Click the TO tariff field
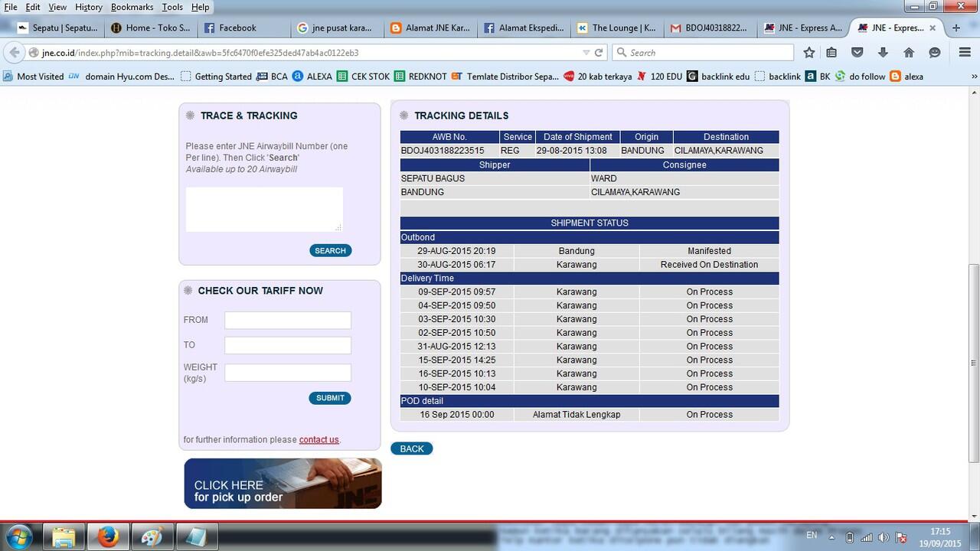The image size is (980, 551). point(288,345)
